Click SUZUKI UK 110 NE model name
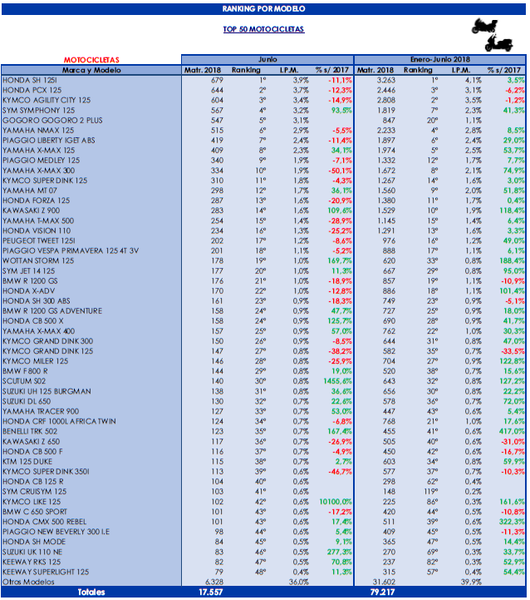 pyautogui.click(x=33, y=552)
